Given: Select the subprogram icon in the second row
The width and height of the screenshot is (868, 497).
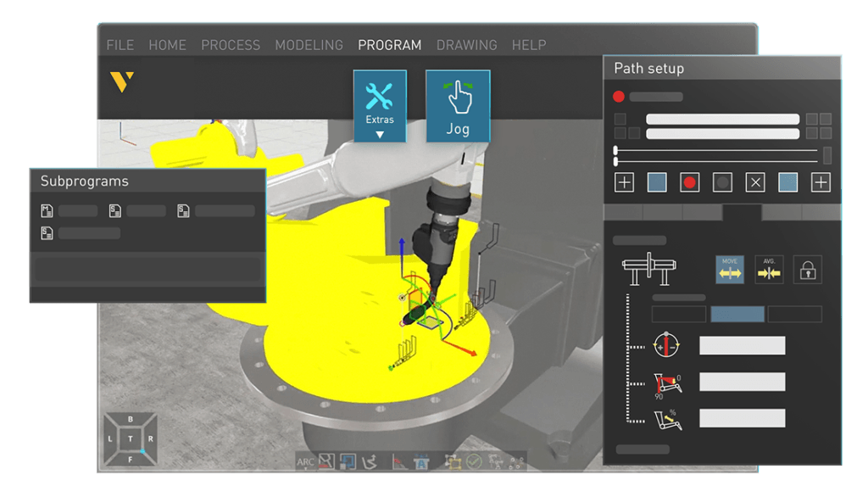Looking at the screenshot, I should 47,233.
